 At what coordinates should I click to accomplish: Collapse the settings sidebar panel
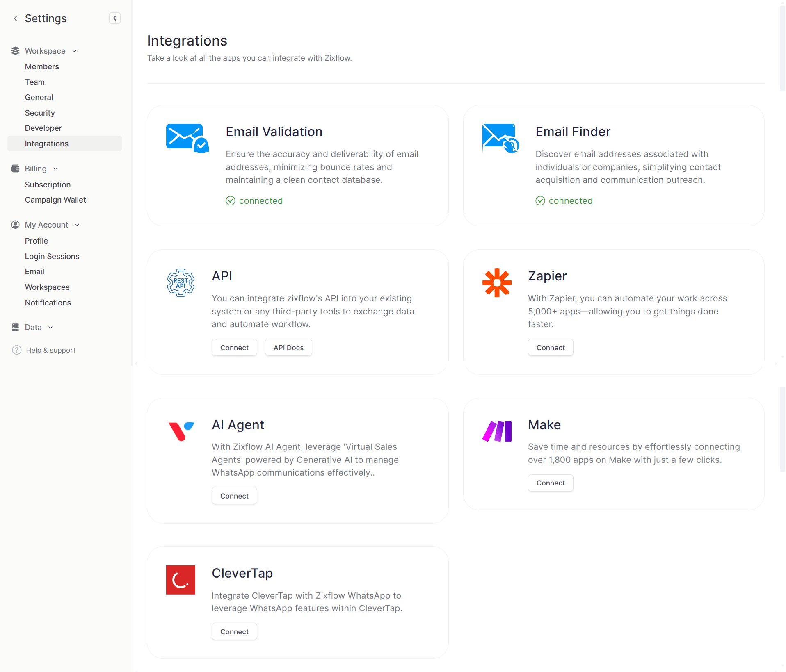tap(115, 18)
